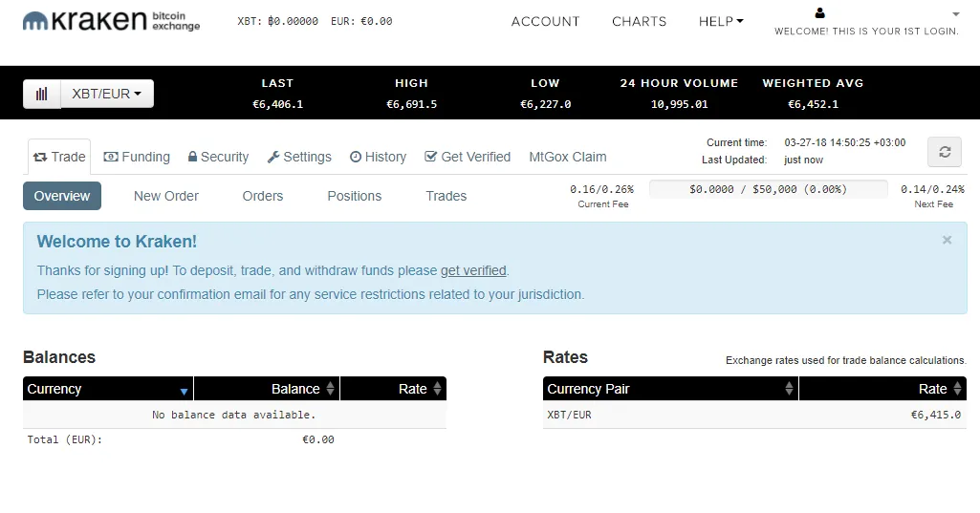Viewport: 980px width, 513px height.
Task: Expand the XBT/EUR currency pair dropdown
Action: click(106, 94)
